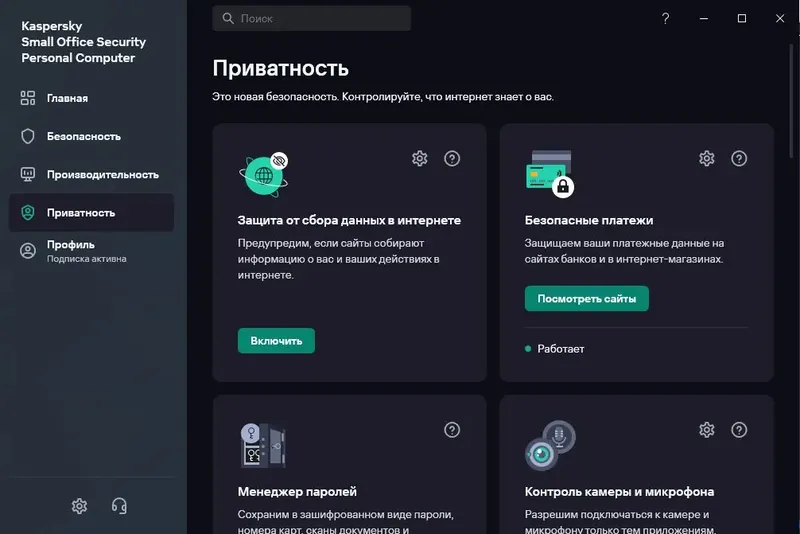Open settings gear for Защита от сбора данных
Image resolution: width=800 pixels, height=534 pixels.
(419, 159)
